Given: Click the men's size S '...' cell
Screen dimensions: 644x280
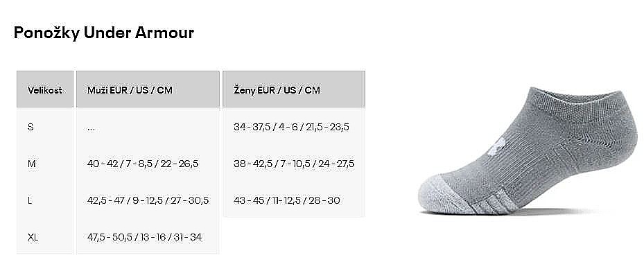Looking at the screenshot, I should point(92,127).
